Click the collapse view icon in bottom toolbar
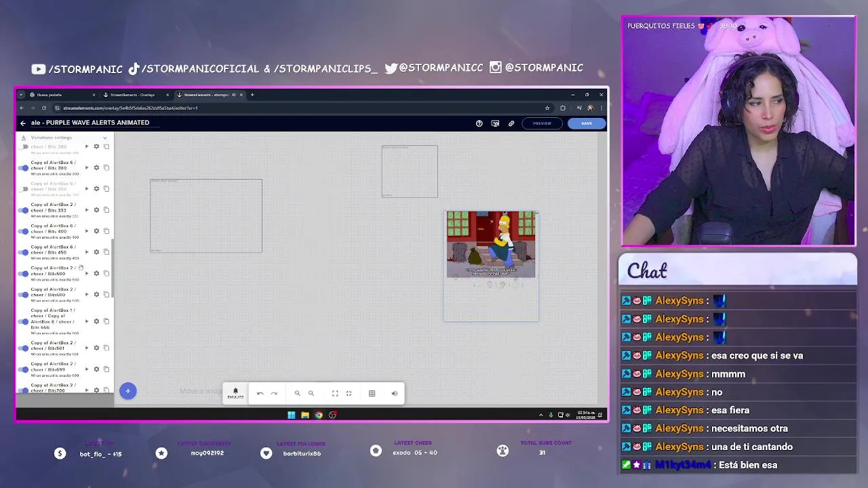The height and width of the screenshot is (488, 868). coord(349,393)
